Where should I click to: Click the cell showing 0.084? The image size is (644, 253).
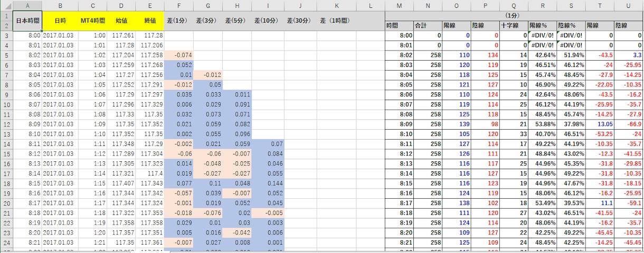[268, 154]
